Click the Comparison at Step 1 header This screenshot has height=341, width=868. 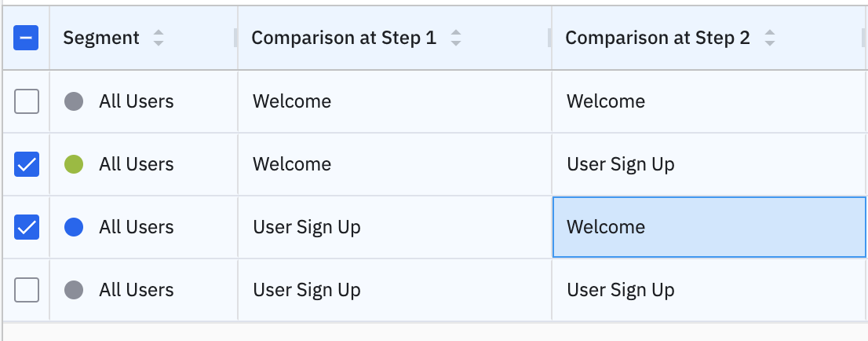coord(344,38)
